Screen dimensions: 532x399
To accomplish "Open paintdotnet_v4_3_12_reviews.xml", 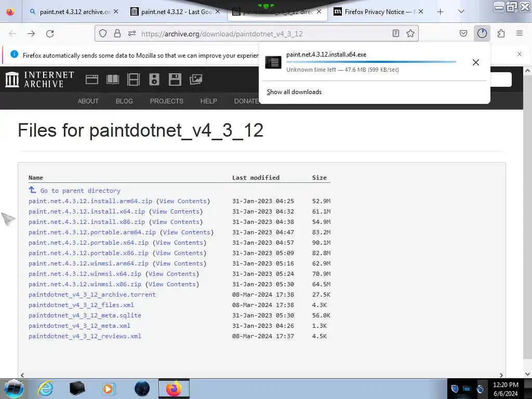I will [x=85, y=336].
